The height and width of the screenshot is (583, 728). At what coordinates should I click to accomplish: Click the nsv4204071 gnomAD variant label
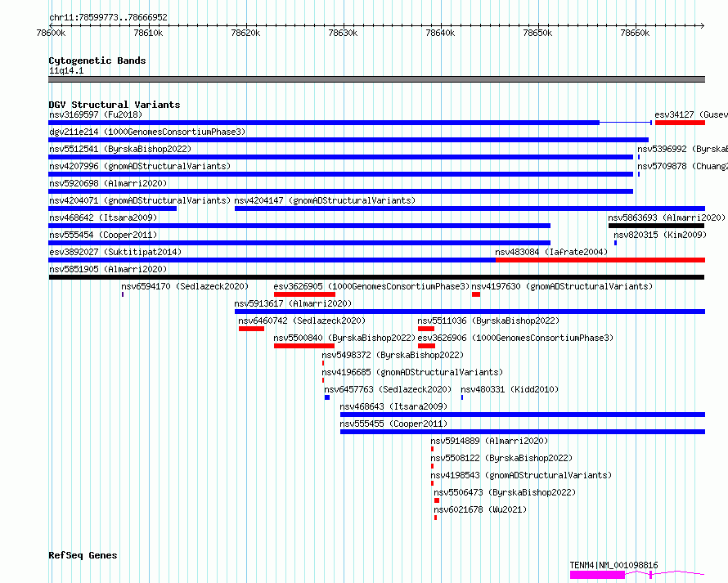pos(140,200)
